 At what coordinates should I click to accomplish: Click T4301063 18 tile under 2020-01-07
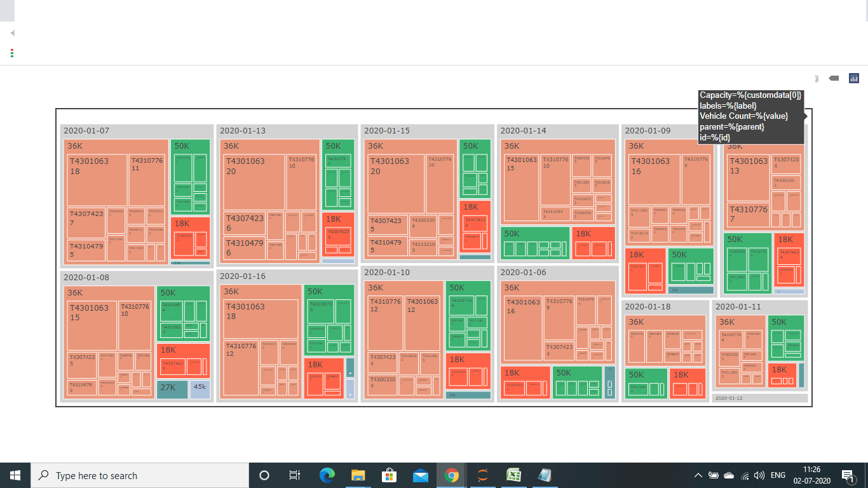pos(97,180)
